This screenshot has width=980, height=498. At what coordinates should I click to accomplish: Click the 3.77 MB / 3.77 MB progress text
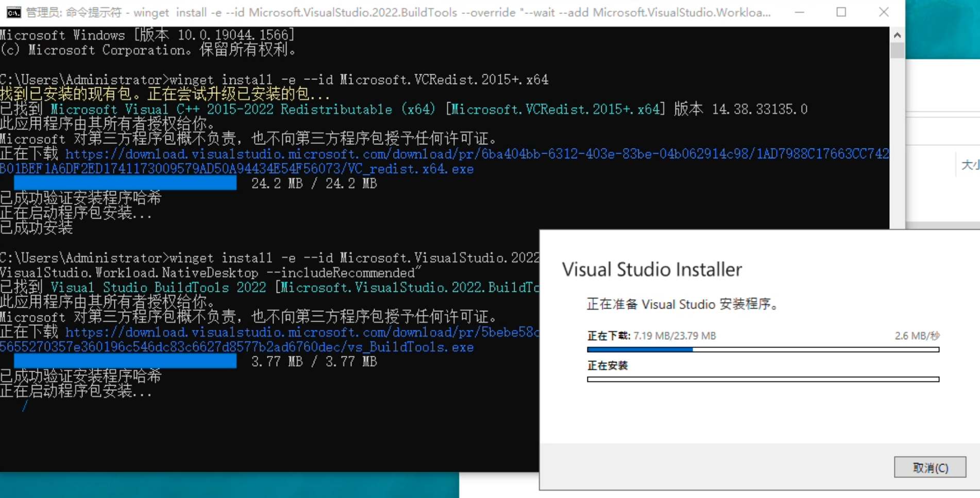click(314, 362)
